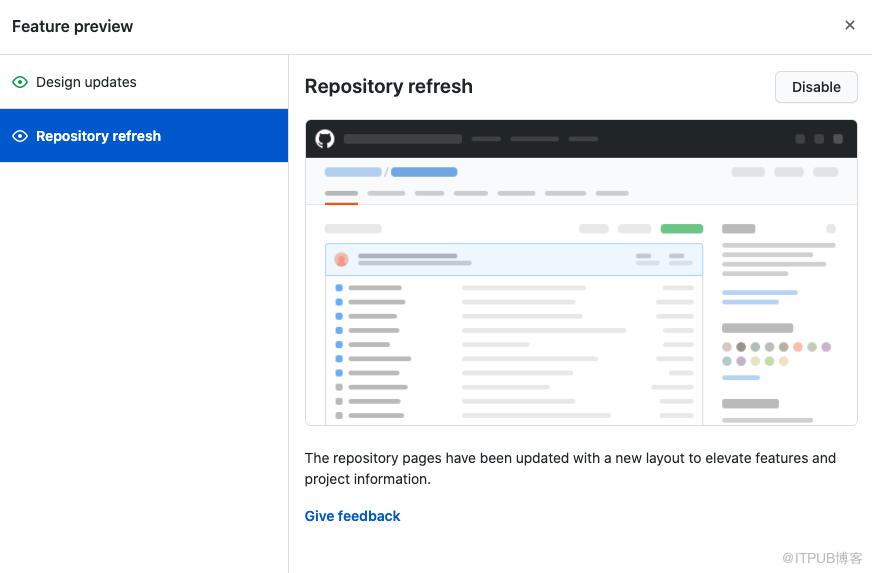
Task: Click the eye icon beside Design updates
Action: tap(20, 82)
